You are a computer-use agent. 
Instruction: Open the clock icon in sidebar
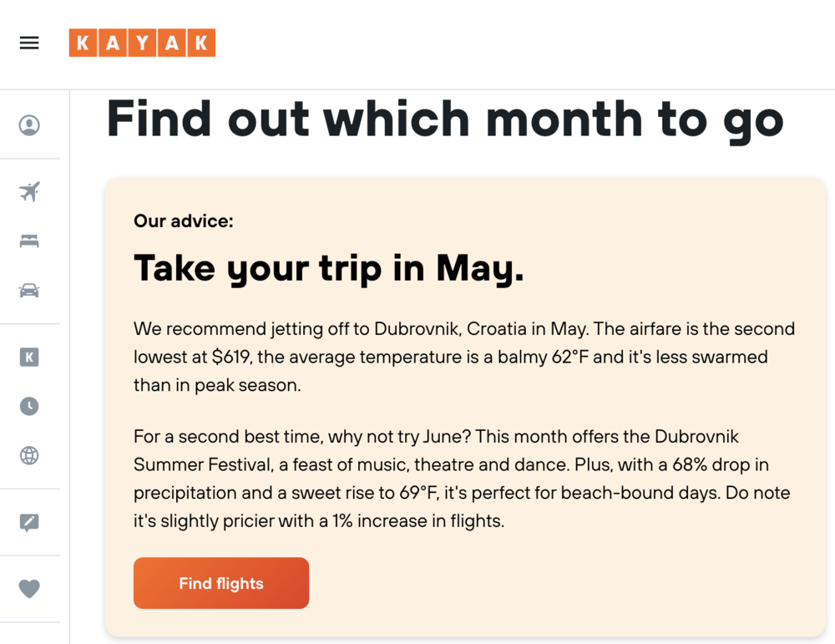pyautogui.click(x=29, y=407)
